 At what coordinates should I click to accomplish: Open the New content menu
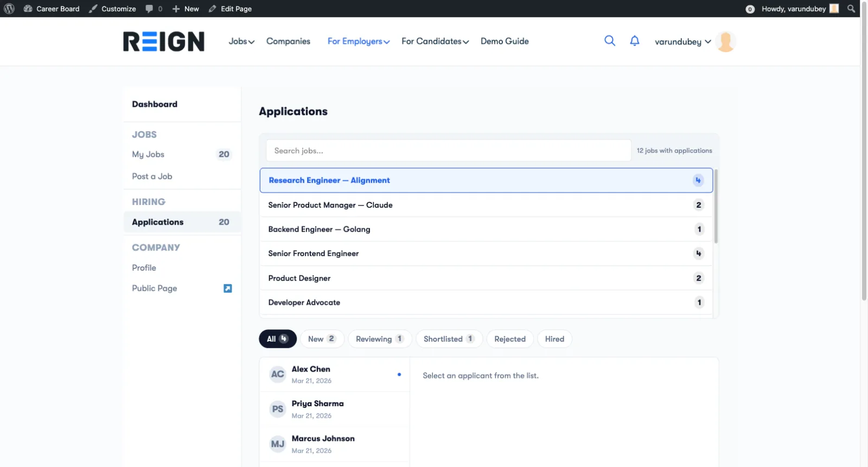186,9
